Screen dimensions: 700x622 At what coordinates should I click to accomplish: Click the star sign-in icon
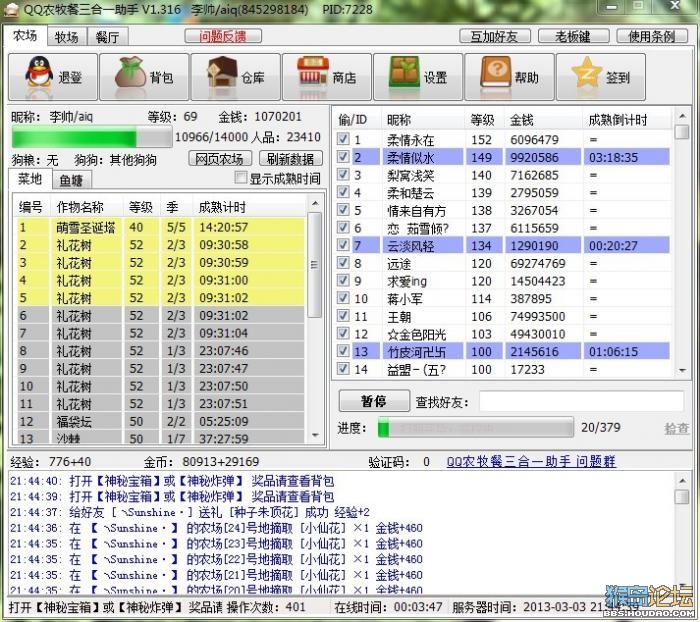(x=587, y=72)
